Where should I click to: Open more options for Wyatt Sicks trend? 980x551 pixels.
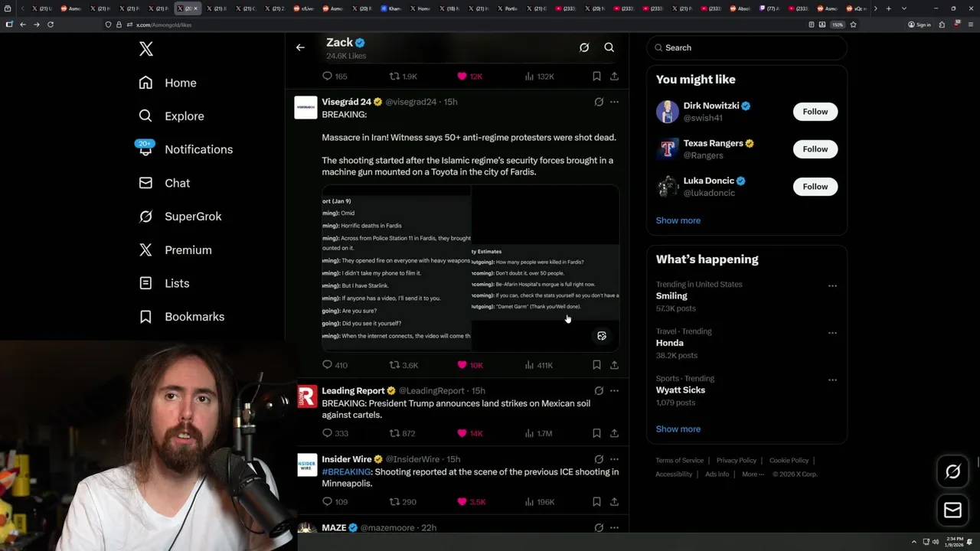click(x=832, y=380)
